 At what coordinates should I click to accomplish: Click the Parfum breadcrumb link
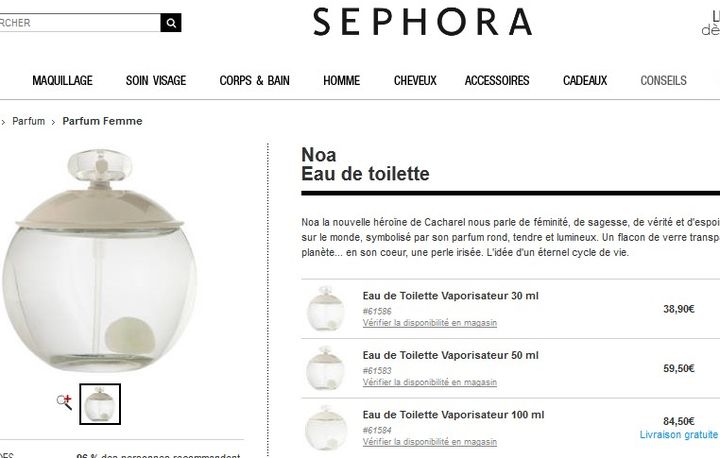pos(28,121)
